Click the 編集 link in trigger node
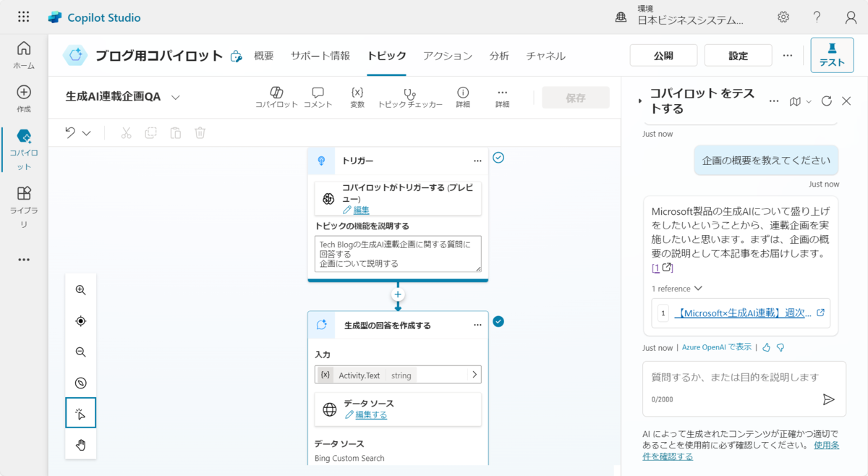This screenshot has height=476, width=868. [x=361, y=211]
